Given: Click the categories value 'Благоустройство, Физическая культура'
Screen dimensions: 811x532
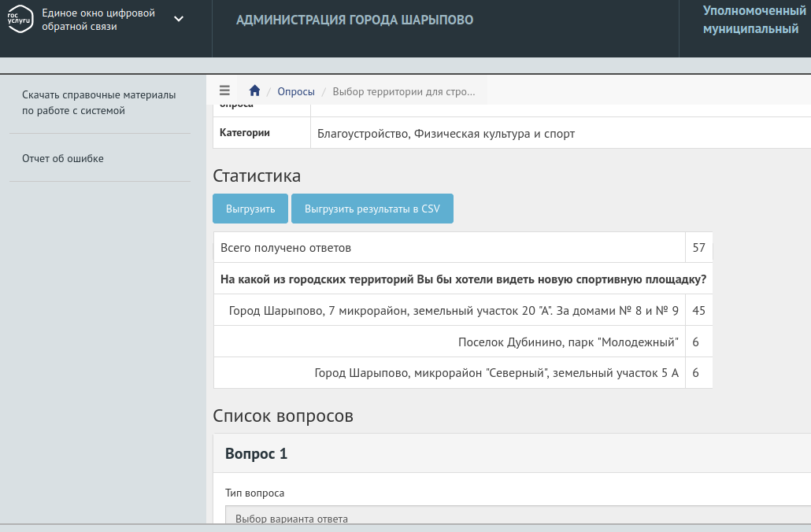Looking at the screenshot, I should click(446, 134).
